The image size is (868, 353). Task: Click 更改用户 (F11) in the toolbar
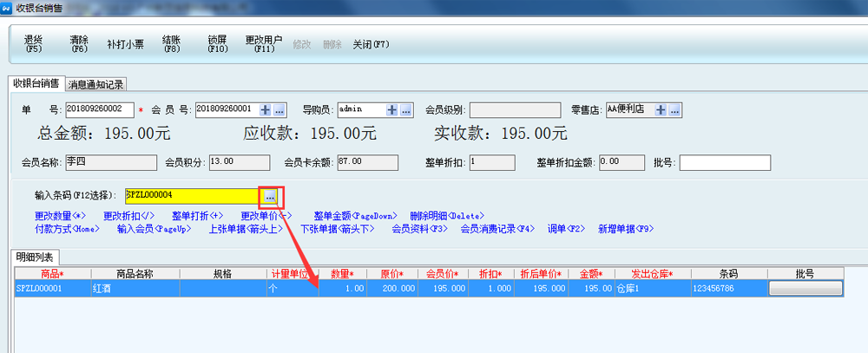pos(264,43)
